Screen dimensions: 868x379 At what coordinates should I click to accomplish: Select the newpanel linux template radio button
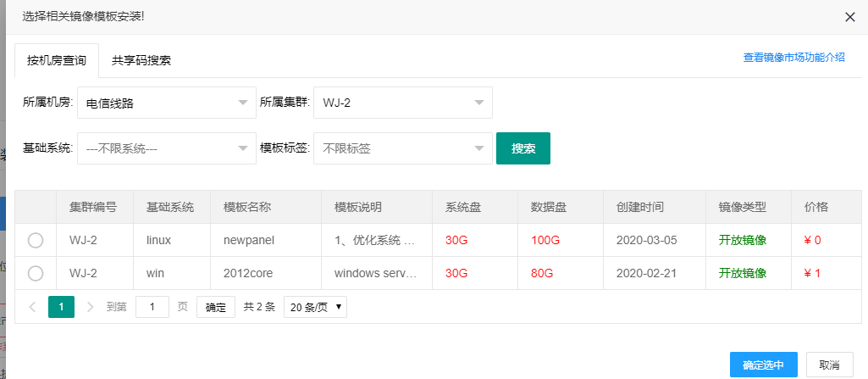pos(36,241)
